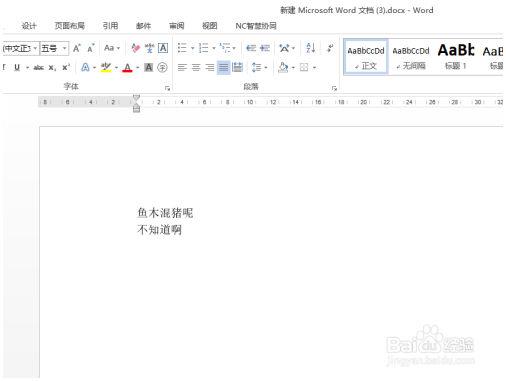
Task: Apply the 正文 style
Action: click(366, 57)
